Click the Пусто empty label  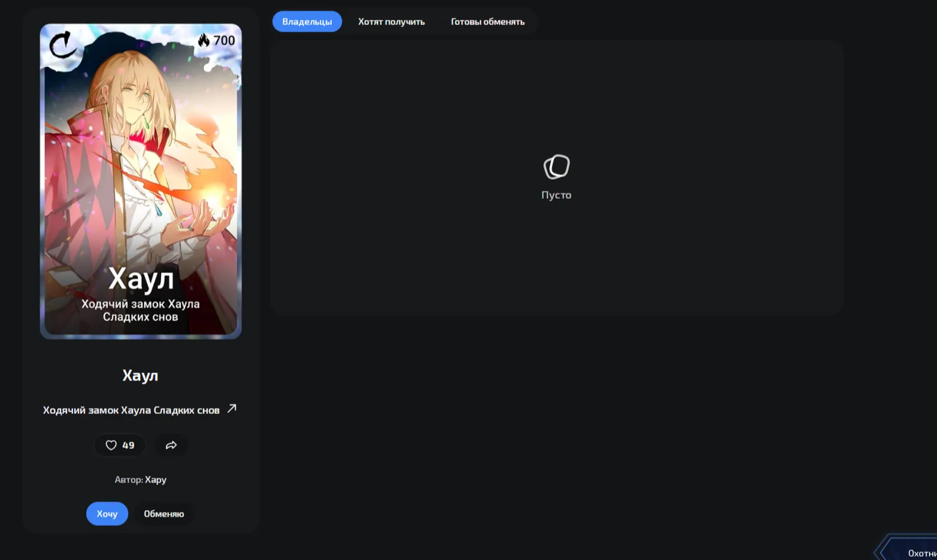coord(556,195)
